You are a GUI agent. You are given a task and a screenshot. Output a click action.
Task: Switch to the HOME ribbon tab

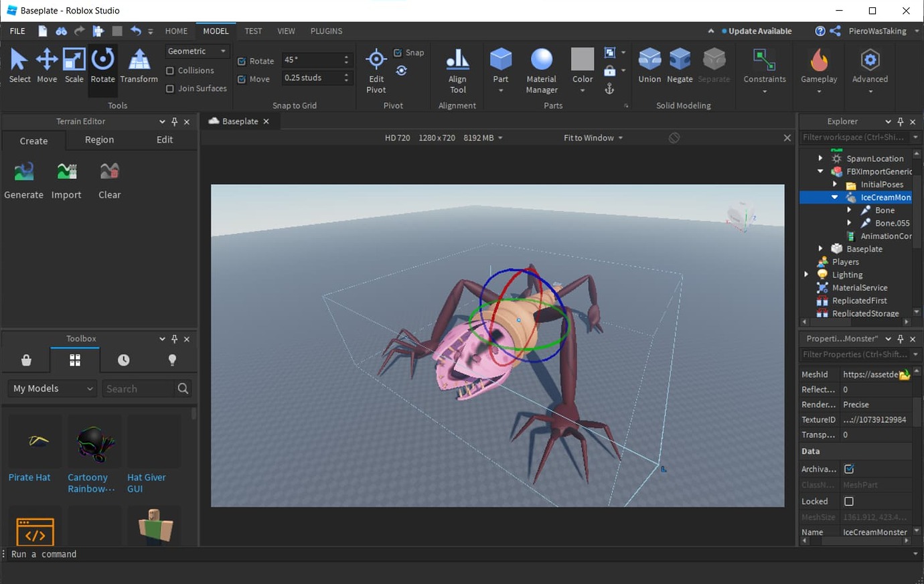coord(176,31)
